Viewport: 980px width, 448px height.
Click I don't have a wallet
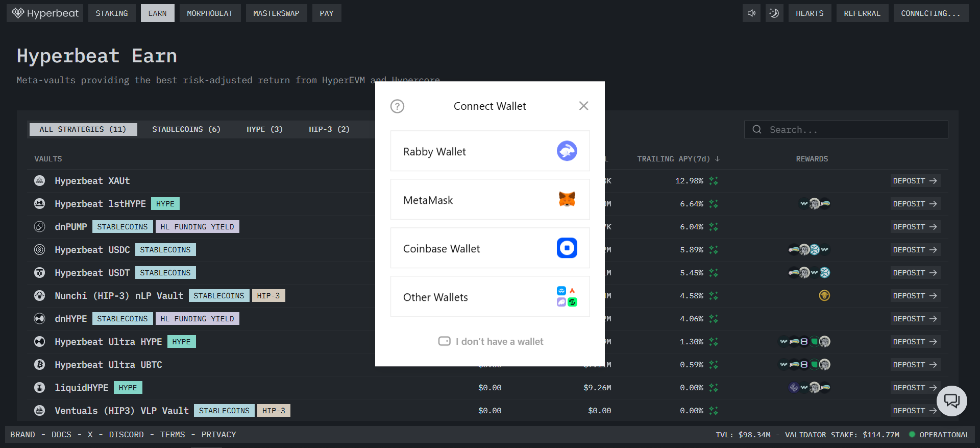coord(491,341)
